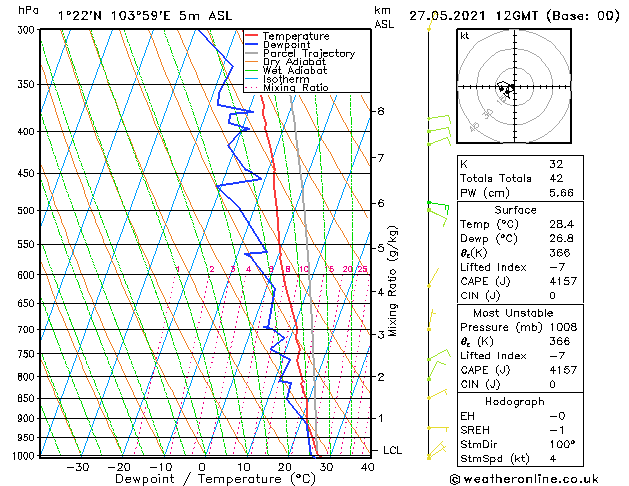
Task: Click the CIN (J) row in Most Unstable section
Action: (x=520, y=385)
